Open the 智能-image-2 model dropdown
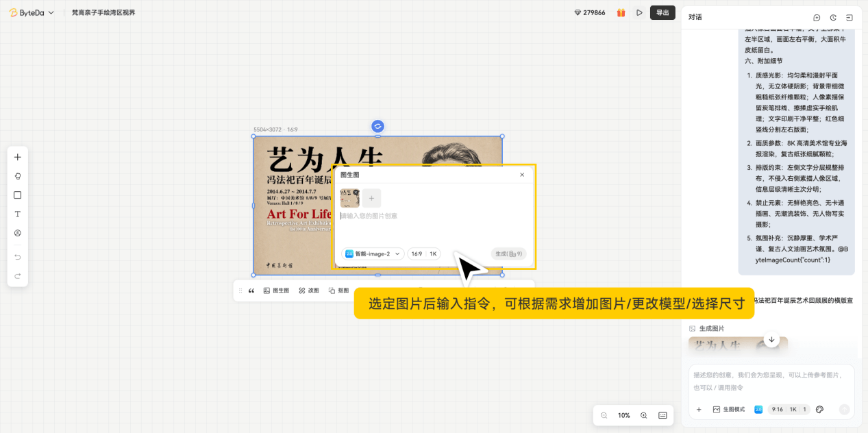This screenshot has height=433, width=868. tap(373, 253)
